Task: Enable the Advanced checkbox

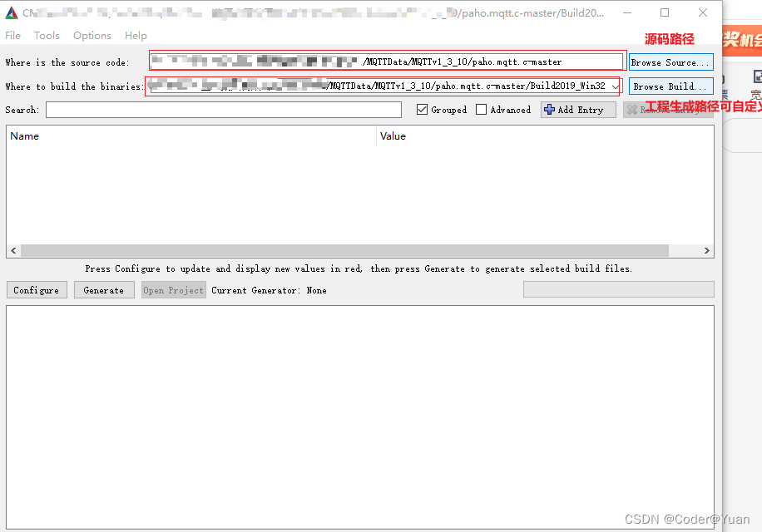Action: point(481,110)
